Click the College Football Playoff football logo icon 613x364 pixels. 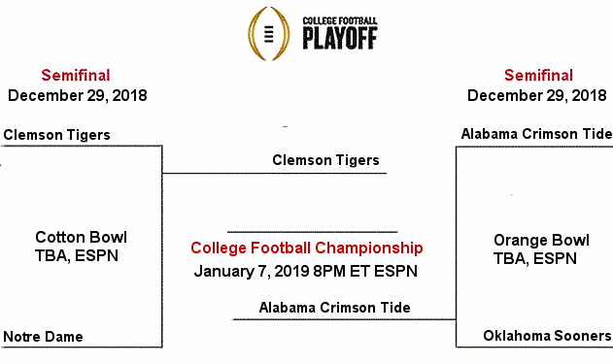pyautogui.click(x=269, y=34)
